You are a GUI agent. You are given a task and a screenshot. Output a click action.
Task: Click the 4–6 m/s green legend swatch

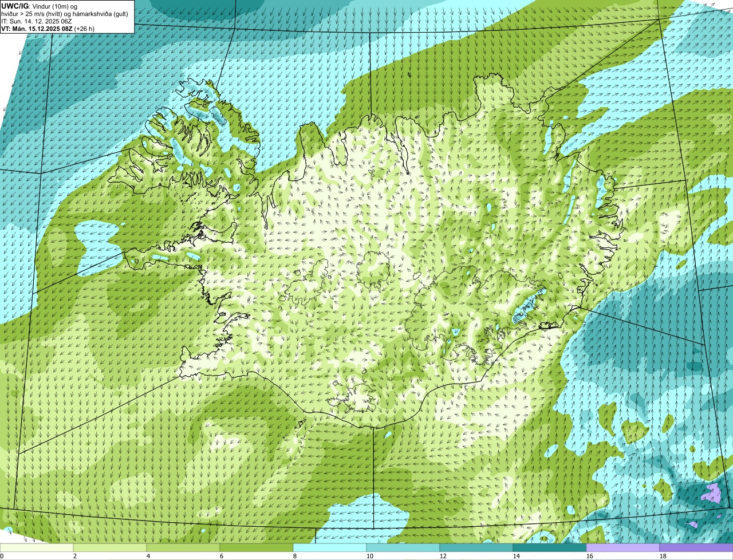[183, 548]
